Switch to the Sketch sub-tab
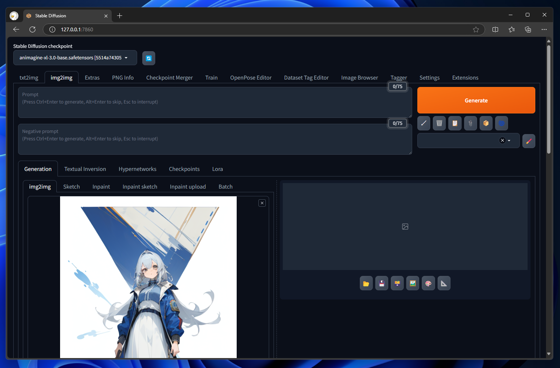This screenshot has width=560, height=368. (71, 187)
